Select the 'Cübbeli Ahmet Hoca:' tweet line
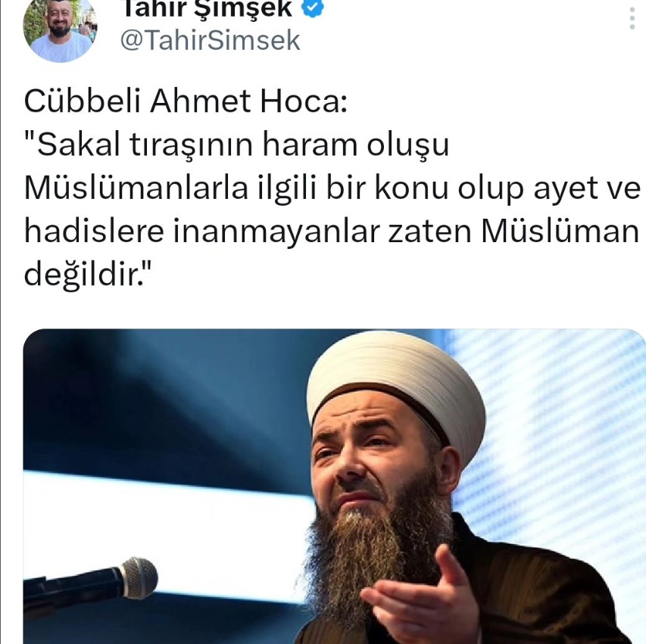This screenshot has height=644, width=646. (186, 101)
